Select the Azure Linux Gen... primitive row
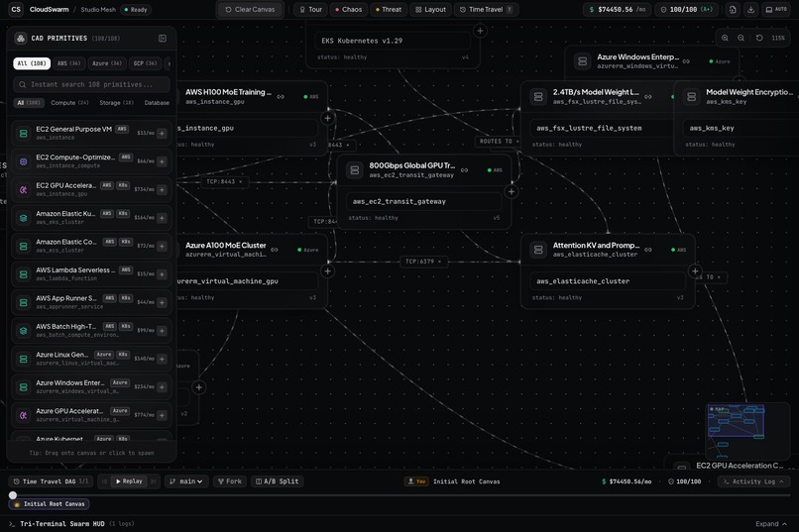Screen dimensions: 799x532 click(x=91, y=359)
